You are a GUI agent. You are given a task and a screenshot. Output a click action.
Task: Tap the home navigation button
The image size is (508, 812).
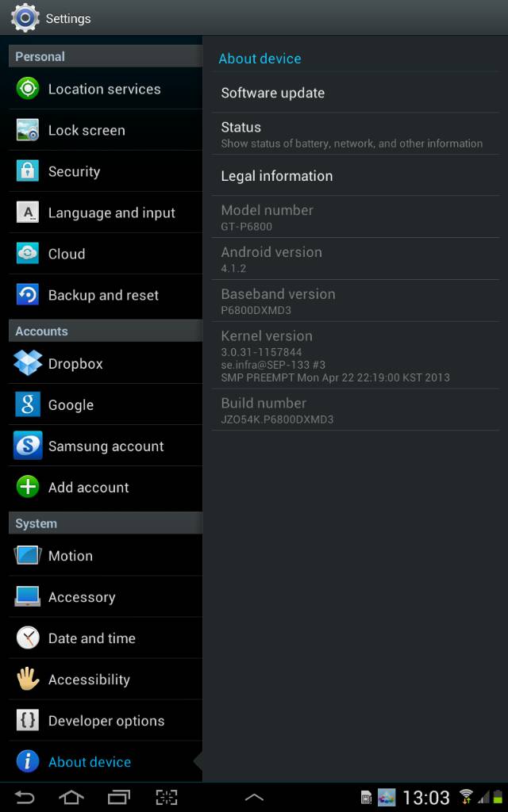[71, 797]
